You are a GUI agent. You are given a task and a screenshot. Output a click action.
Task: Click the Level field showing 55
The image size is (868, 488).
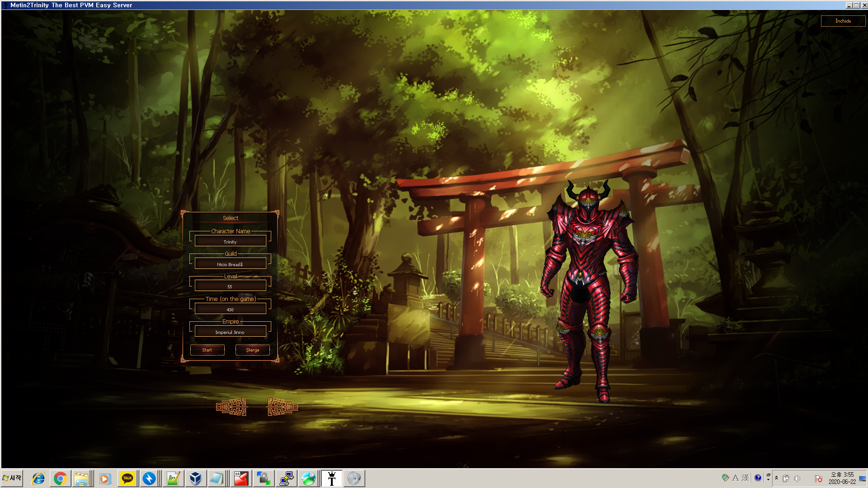pos(230,286)
